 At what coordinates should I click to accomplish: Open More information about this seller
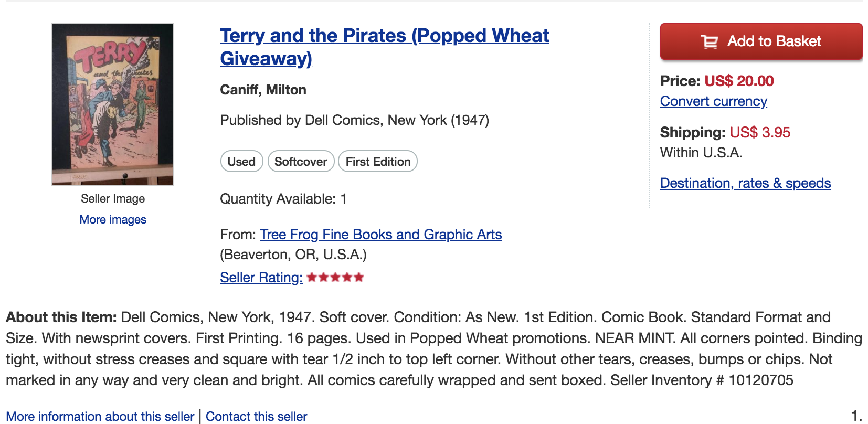coord(100,416)
